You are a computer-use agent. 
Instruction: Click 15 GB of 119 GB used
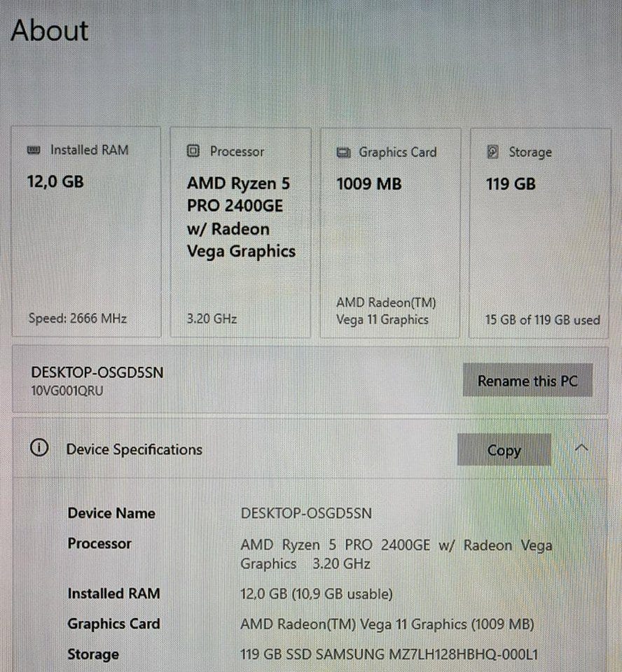point(543,320)
